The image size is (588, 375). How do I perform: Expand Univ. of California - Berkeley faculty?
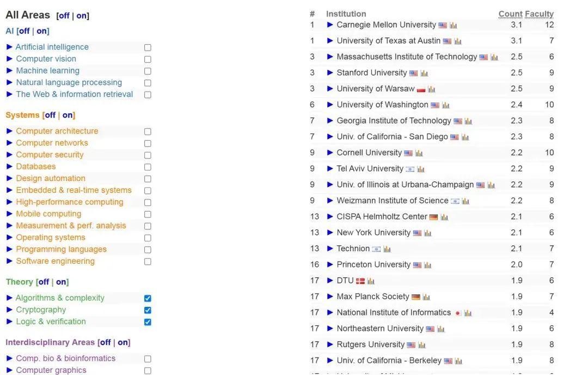pos(330,360)
